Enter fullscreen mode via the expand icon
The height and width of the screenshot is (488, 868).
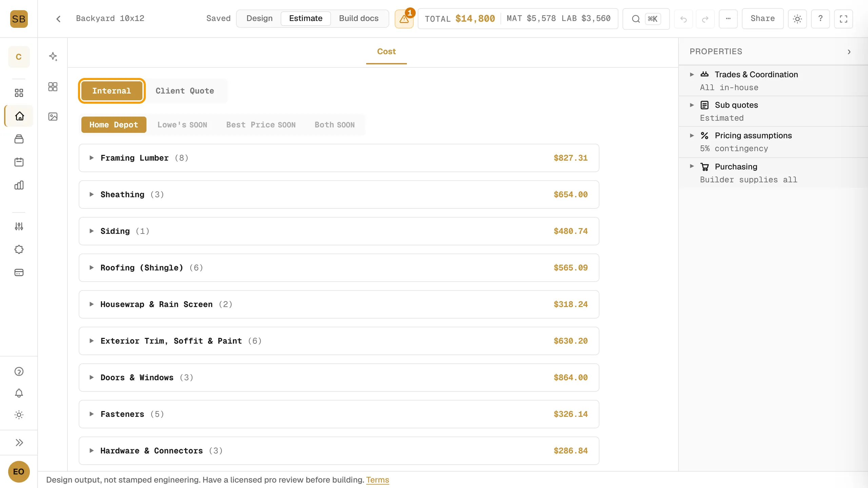point(843,19)
